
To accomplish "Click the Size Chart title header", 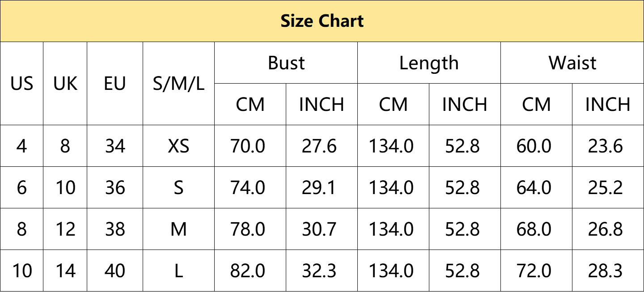I will click(x=322, y=21).
